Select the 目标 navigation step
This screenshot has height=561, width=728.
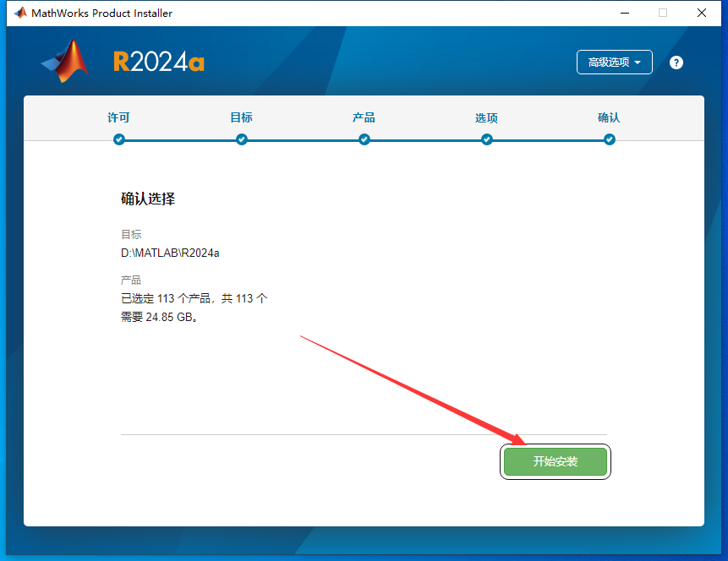[x=241, y=118]
